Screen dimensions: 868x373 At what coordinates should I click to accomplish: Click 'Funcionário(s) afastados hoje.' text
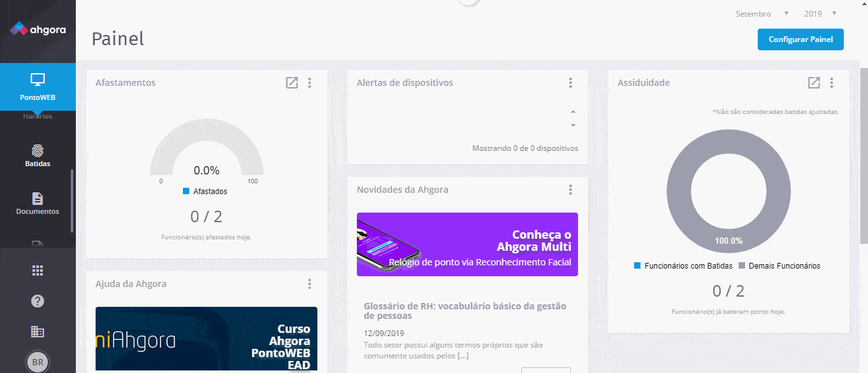click(x=206, y=237)
